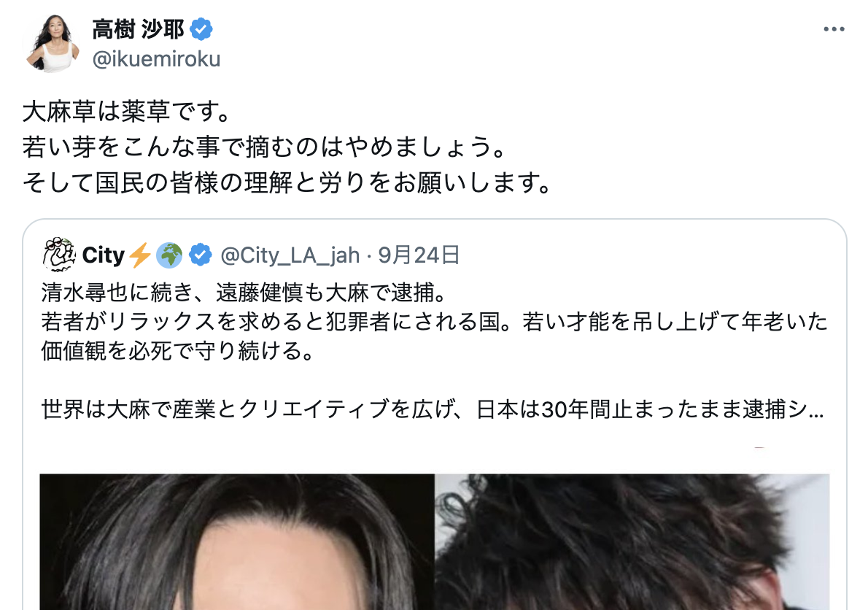Open the left photo in the quoted post
The height and width of the screenshot is (610, 868).
coord(237,542)
